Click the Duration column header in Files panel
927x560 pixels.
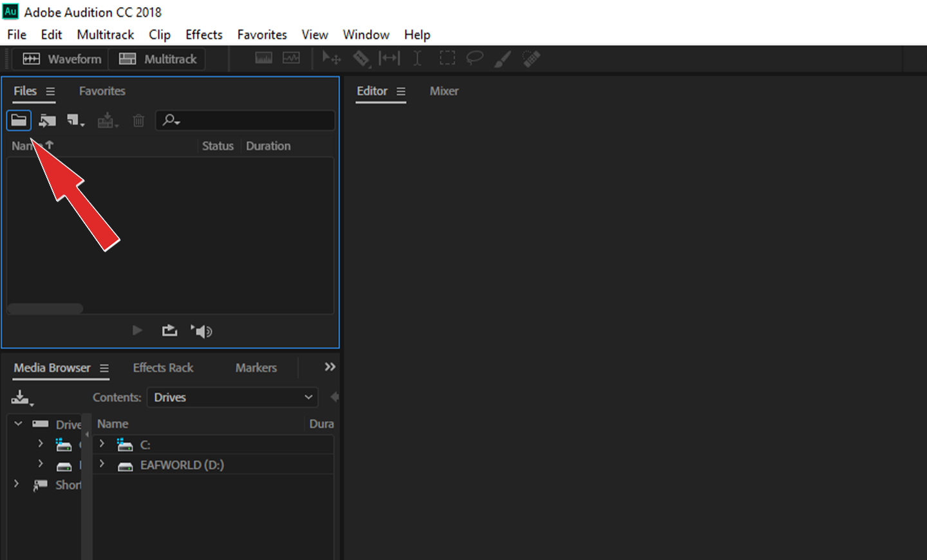tap(268, 146)
